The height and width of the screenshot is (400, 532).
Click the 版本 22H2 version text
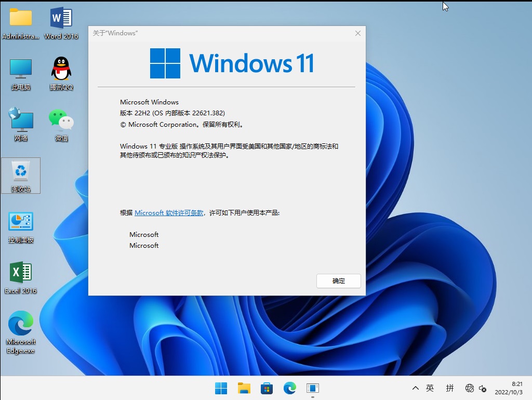pos(172,113)
